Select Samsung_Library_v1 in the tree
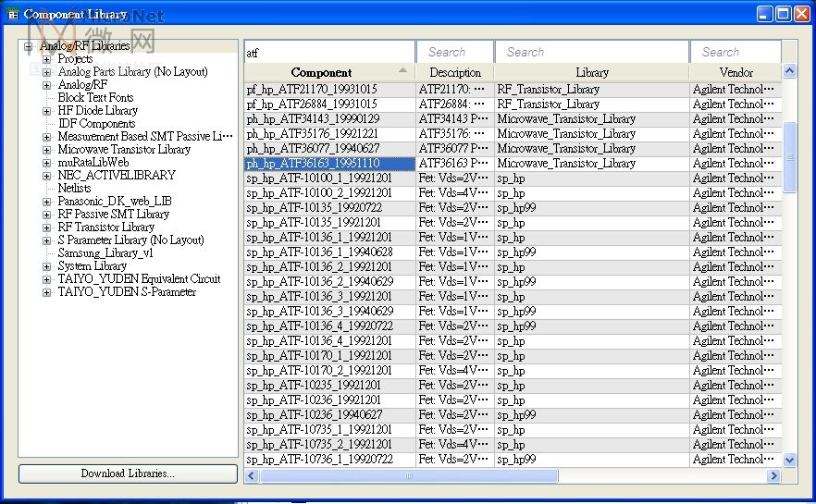Image resolution: width=816 pixels, height=504 pixels. click(x=105, y=253)
